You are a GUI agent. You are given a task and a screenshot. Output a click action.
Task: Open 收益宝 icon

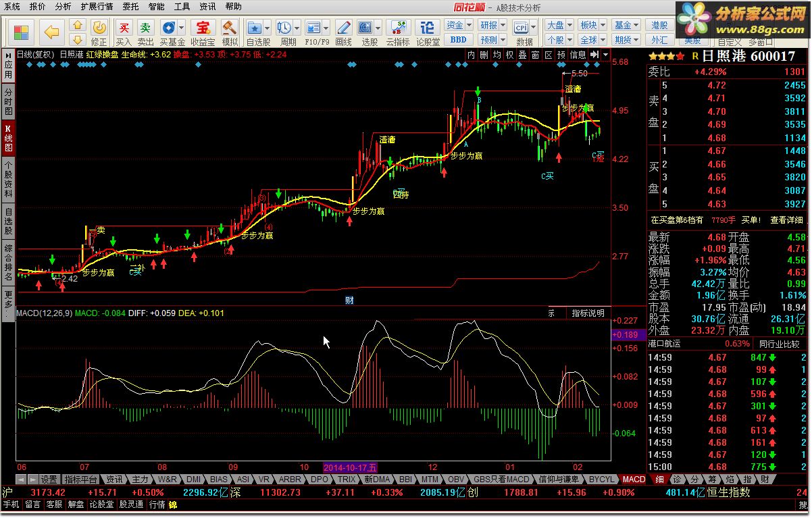pos(202,32)
